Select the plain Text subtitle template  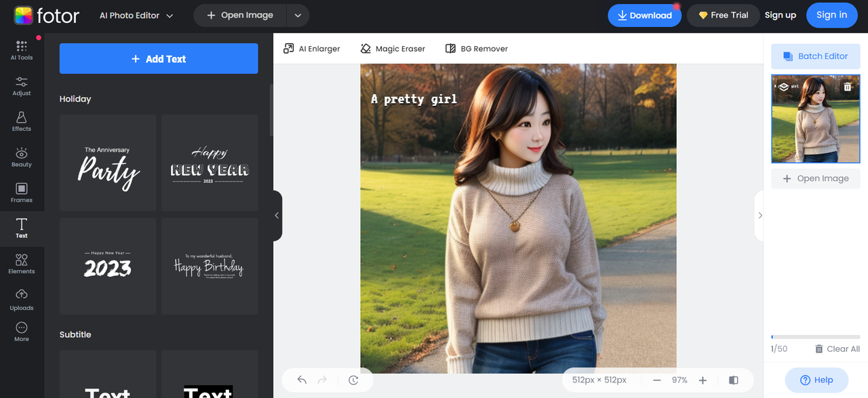(108, 374)
